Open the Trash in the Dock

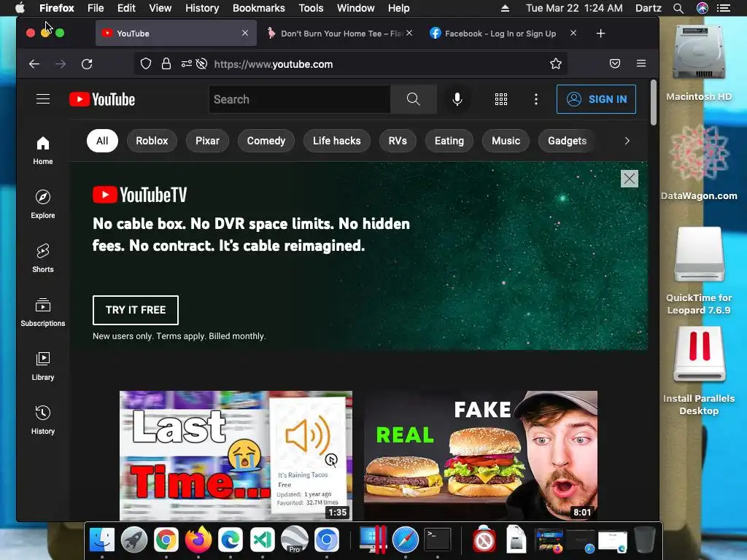(x=645, y=540)
